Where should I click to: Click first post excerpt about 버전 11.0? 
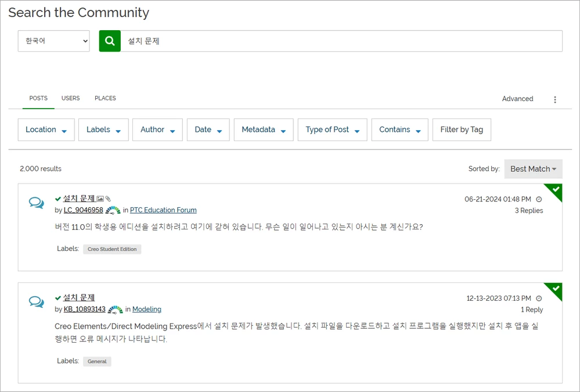[x=239, y=227]
